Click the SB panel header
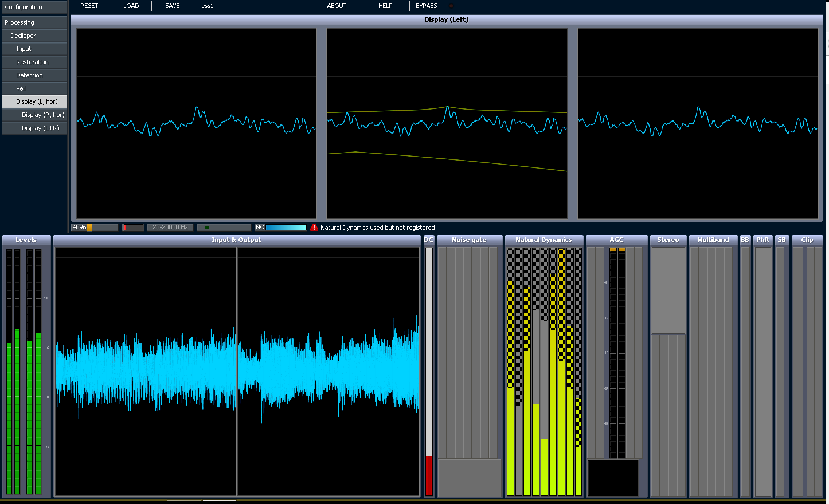The width and height of the screenshot is (829, 504). point(781,240)
